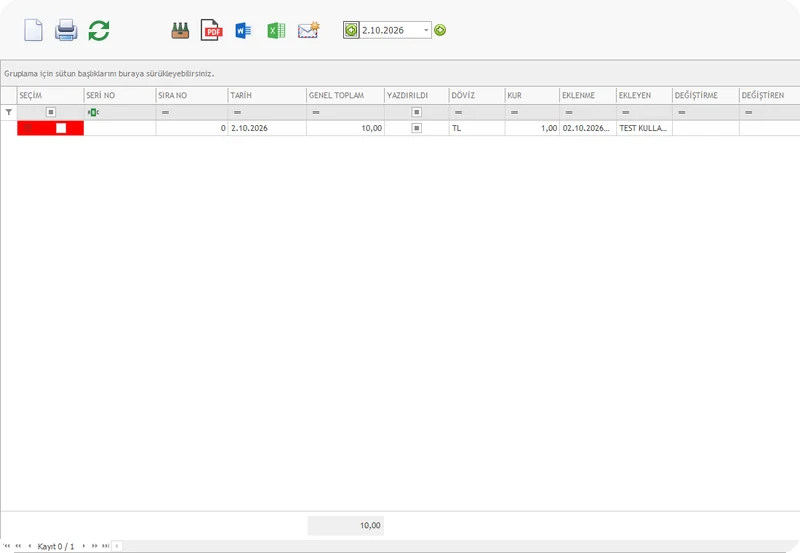Click the footer total 10,00

[x=345, y=525]
